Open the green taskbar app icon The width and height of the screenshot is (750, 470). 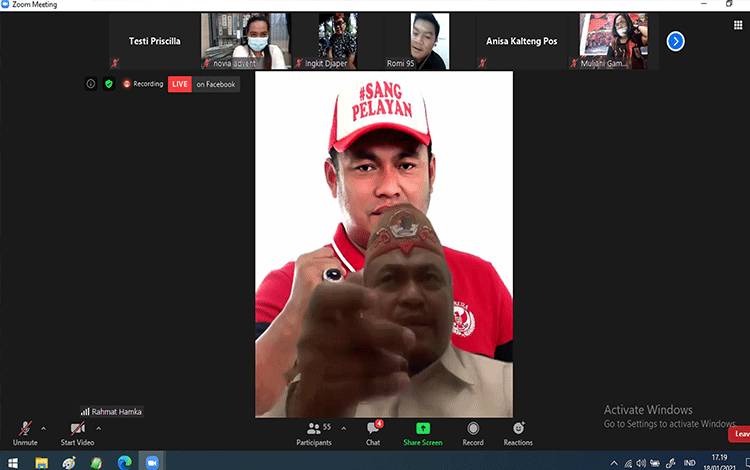(x=97, y=463)
